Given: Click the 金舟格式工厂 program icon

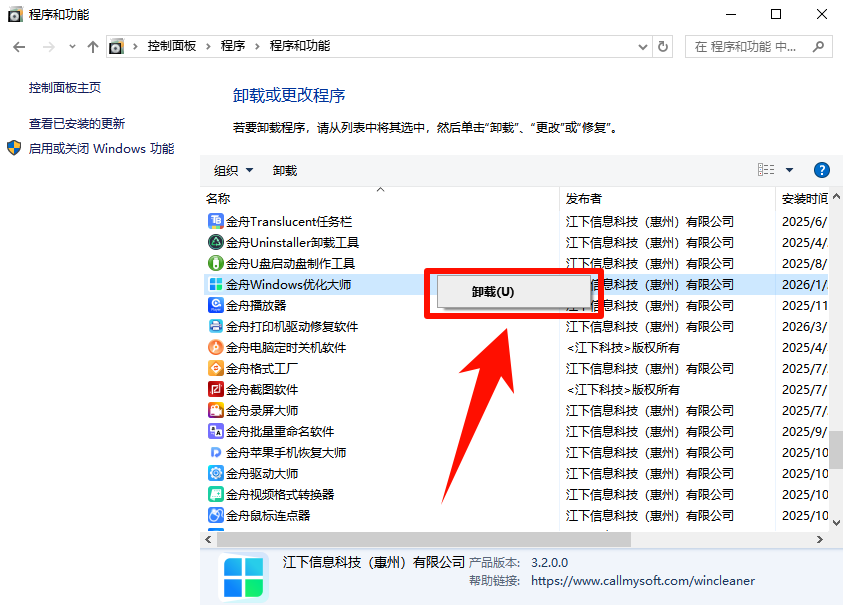Looking at the screenshot, I should (216, 368).
